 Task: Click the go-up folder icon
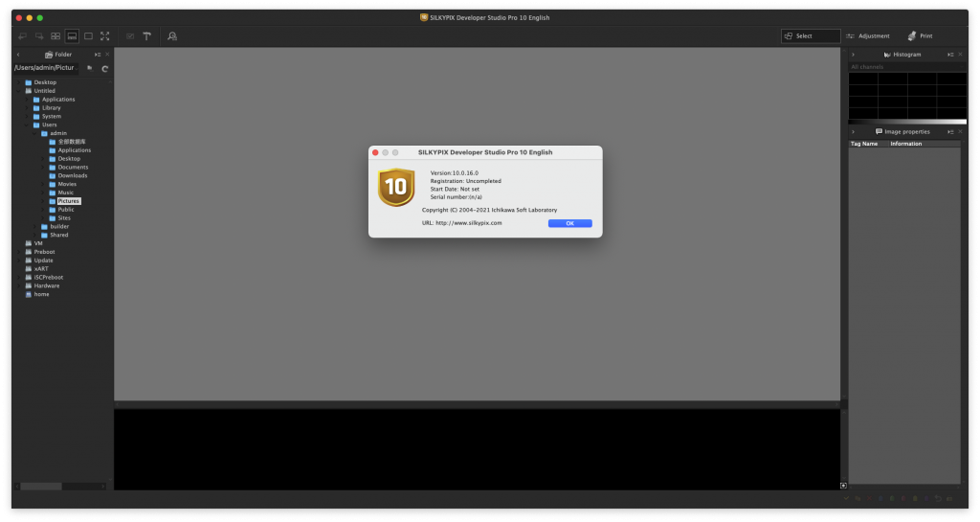click(90, 68)
